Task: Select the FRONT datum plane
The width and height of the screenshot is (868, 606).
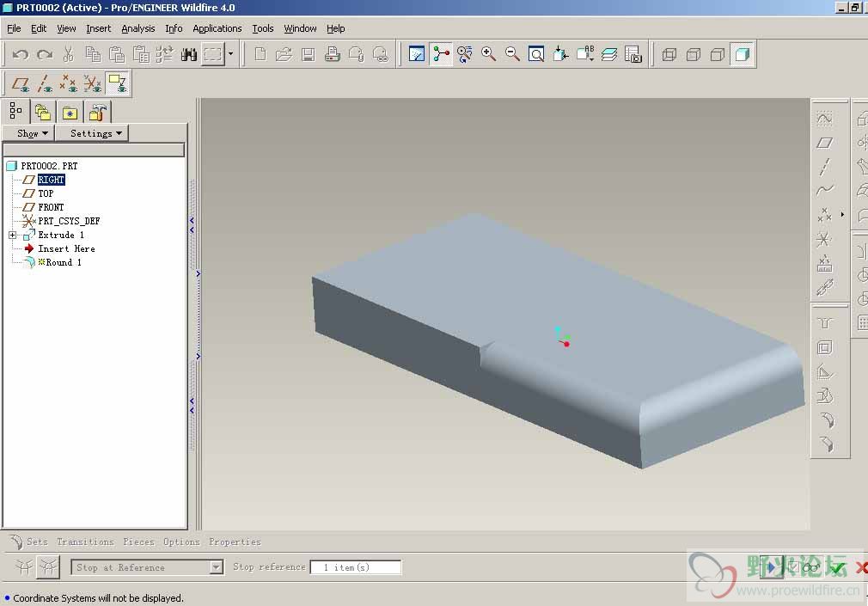Action: point(51,207)
